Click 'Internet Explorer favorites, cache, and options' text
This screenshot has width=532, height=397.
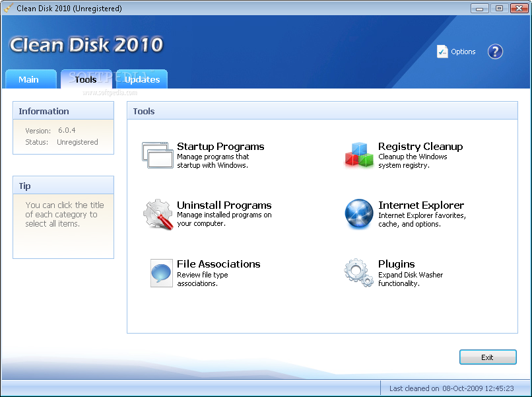pyautogui.click(x=422, y=220)
